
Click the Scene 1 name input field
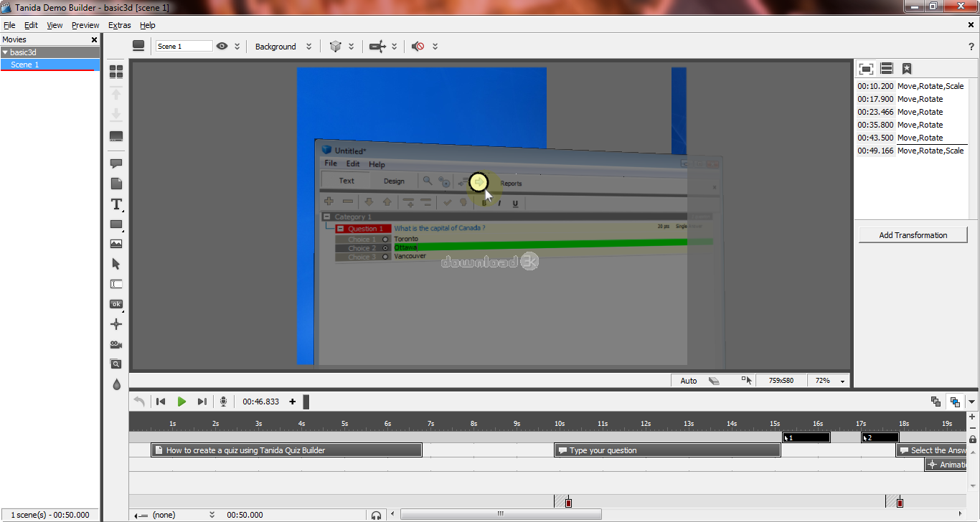[x=184, y=46]
